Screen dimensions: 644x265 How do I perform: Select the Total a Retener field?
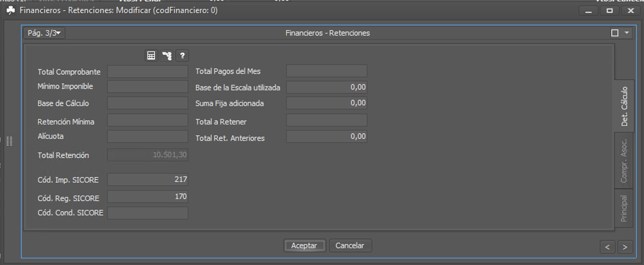tap(326, 120)
